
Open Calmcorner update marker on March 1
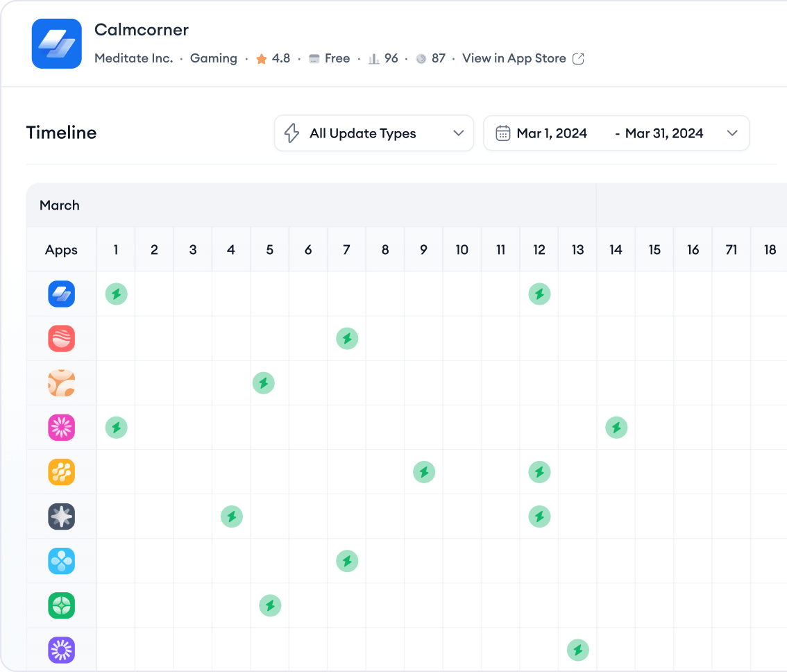point(117,294)
